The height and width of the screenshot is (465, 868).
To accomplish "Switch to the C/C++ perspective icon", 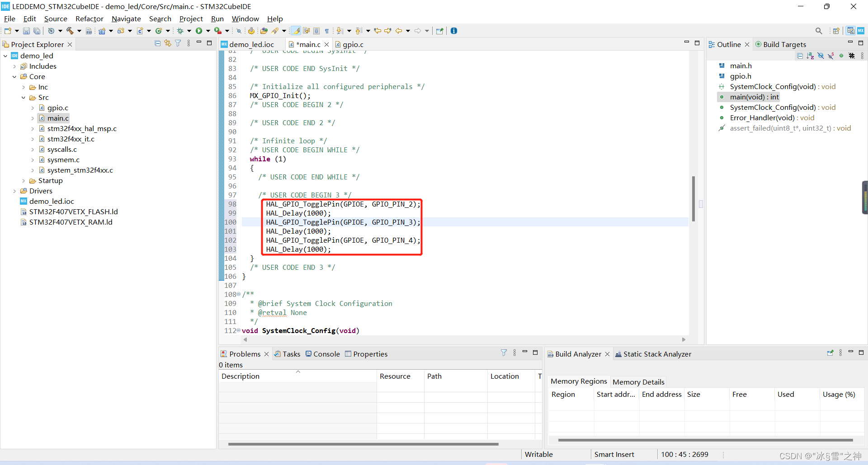I will [x=851, y=31].
